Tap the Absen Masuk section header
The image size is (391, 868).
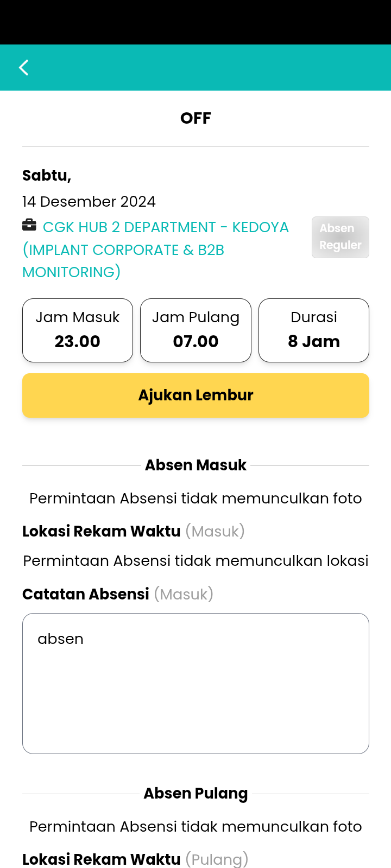(195, 465)
